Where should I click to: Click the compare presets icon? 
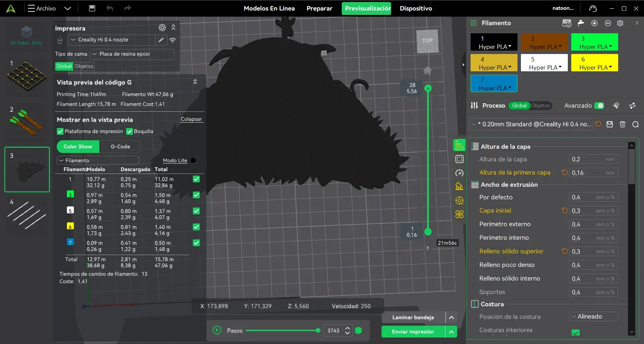pos(632,106)
